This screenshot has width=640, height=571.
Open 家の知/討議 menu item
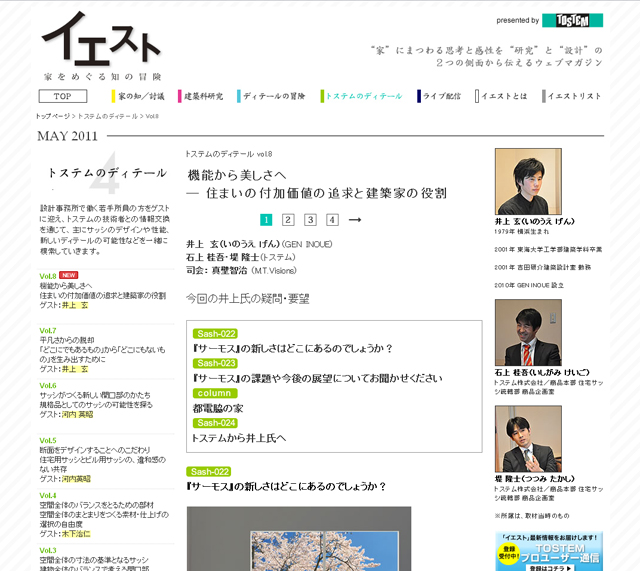click(x=140, y=96)
